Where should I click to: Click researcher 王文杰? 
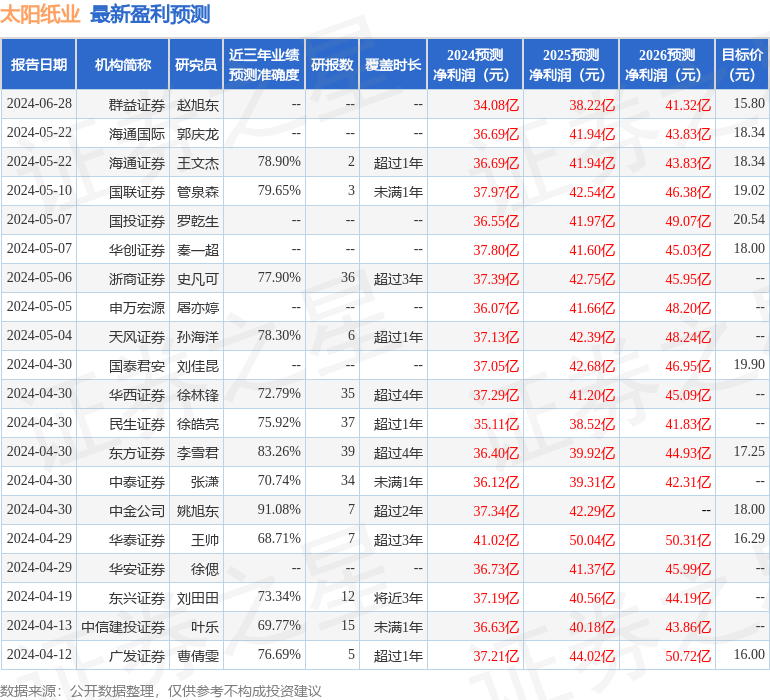point(198,163)
